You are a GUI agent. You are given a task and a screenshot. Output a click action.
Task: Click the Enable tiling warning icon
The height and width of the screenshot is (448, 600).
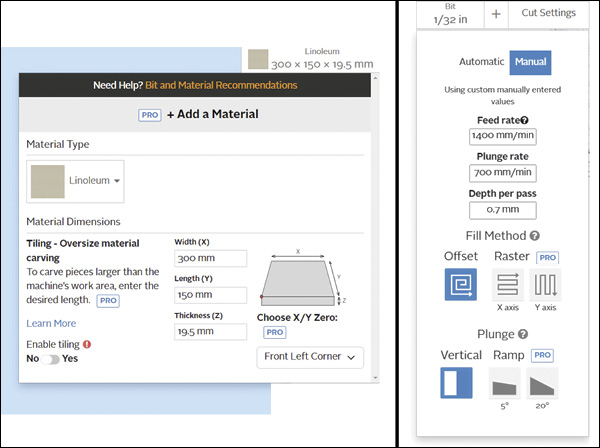tap(87, 344)
